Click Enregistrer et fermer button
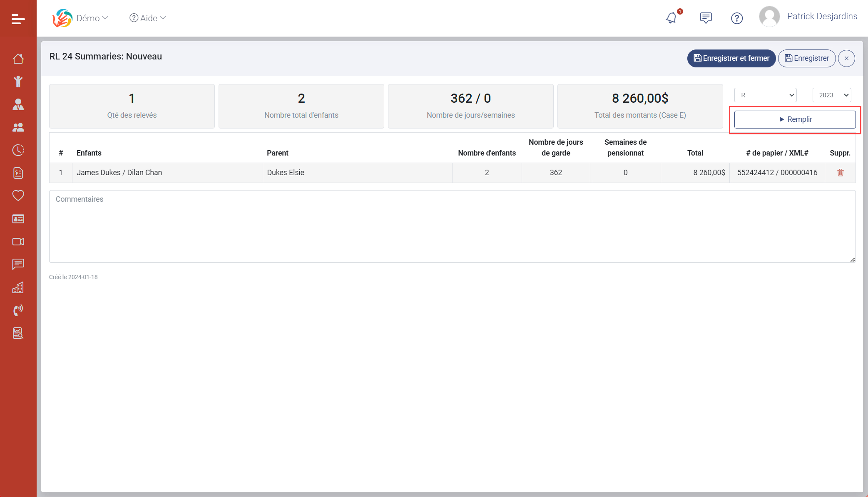The image size is (868, 497). [731, 58]
